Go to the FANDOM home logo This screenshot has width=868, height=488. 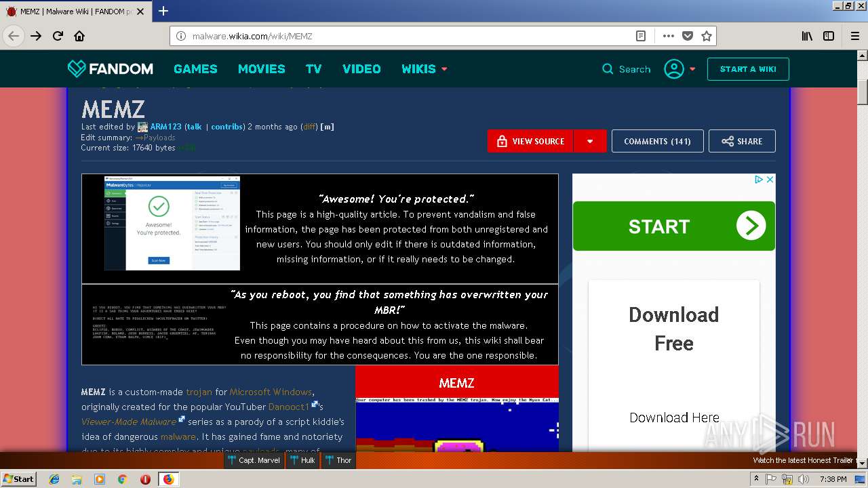(111, 68)
